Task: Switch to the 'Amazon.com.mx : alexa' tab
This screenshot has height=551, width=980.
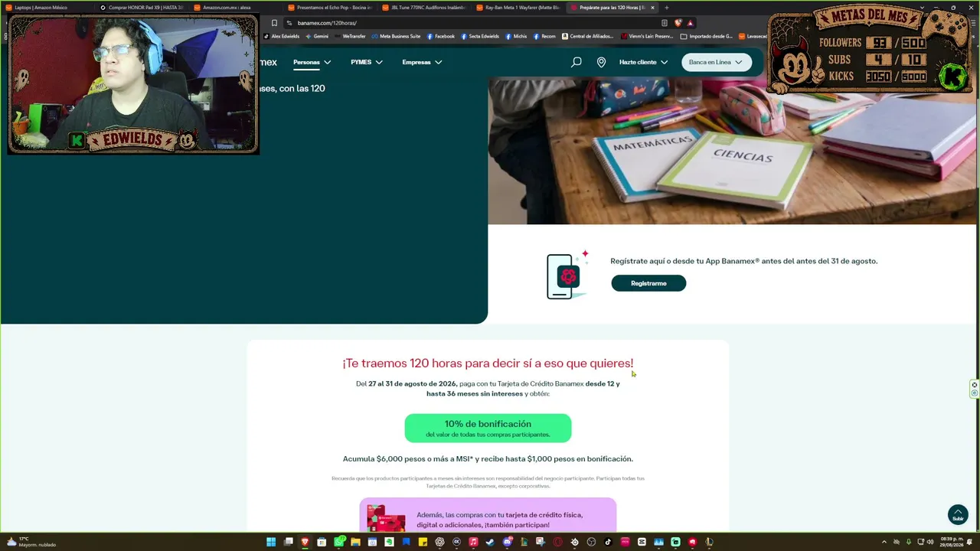Action: click(x=236, y=8)
